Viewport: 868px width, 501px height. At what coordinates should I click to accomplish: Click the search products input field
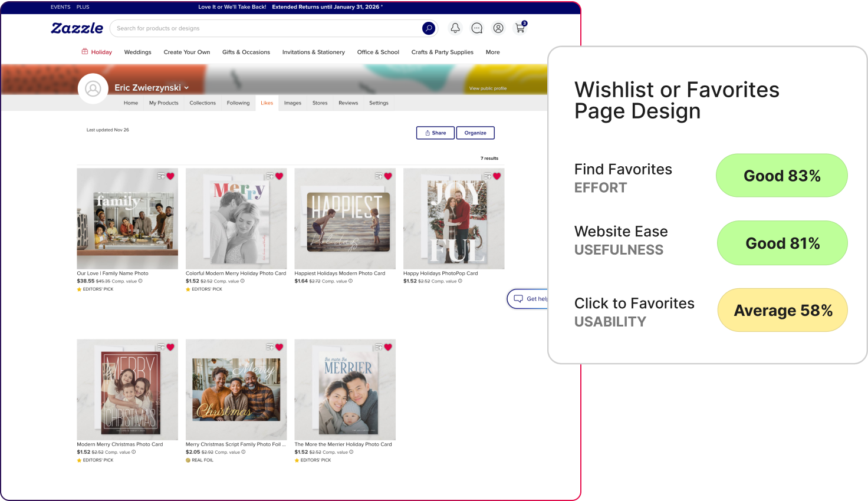tap(265, 28)
